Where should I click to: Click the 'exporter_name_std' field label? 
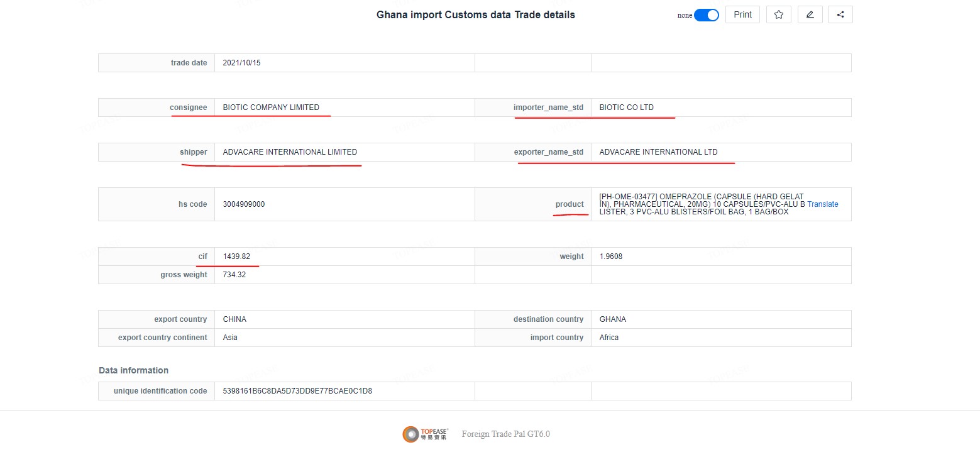coord(549,152)
